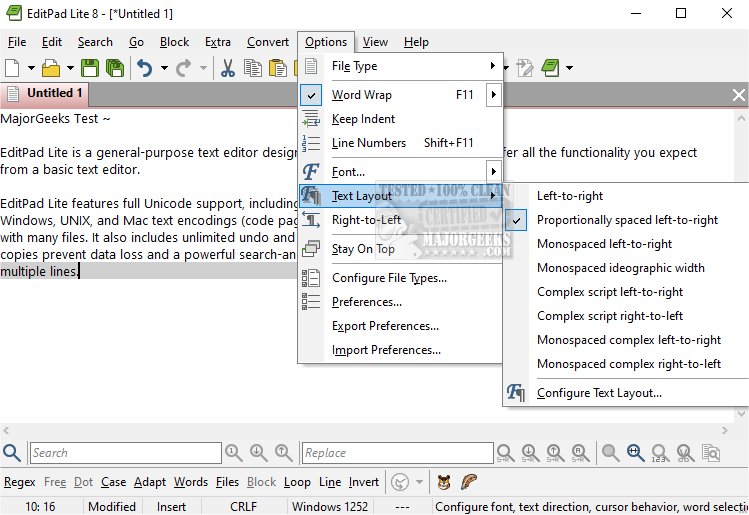
Task: Click the Copy icon in toolbar
Action: [x=253, y=68]
